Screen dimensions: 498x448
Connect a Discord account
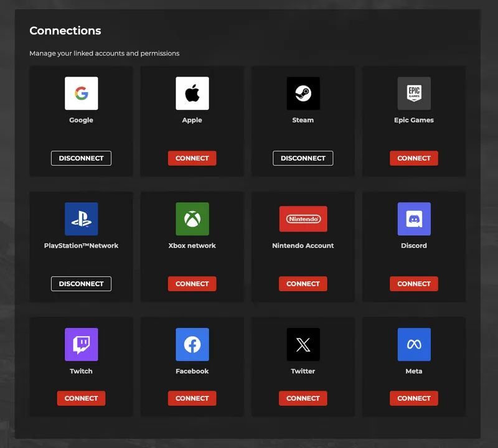tap(414, 284)
